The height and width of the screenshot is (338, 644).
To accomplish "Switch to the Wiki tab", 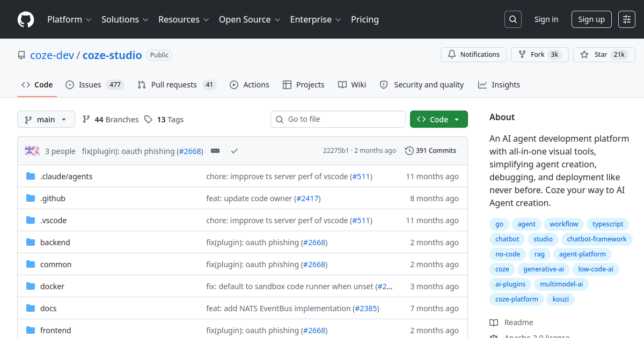I will (x=352, y=85).
